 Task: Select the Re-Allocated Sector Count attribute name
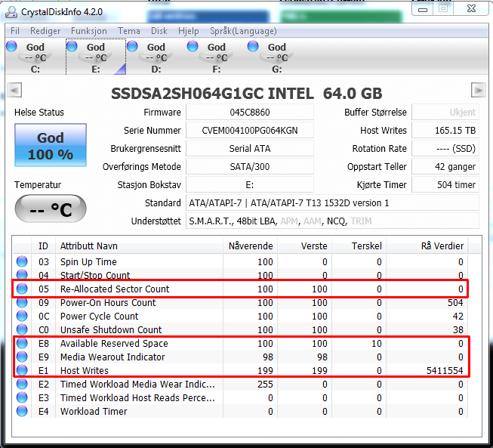tap(115, 289)
